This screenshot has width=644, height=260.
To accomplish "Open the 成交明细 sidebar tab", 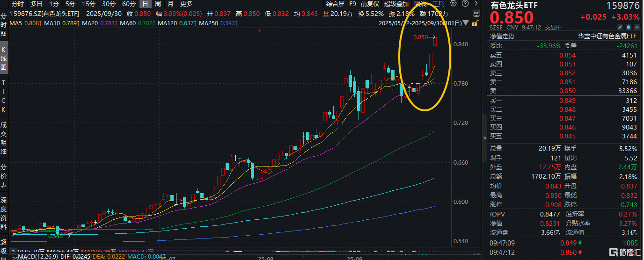I will 4,138.
